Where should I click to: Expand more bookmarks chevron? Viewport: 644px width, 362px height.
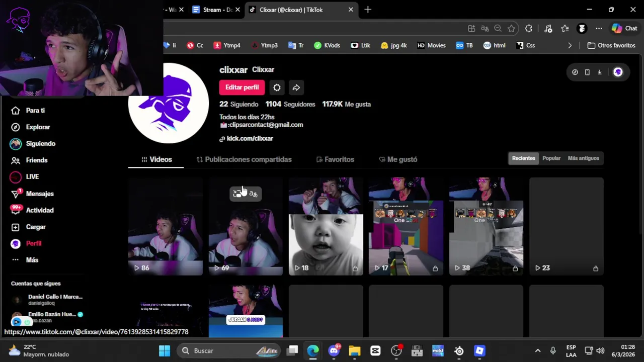570,45
